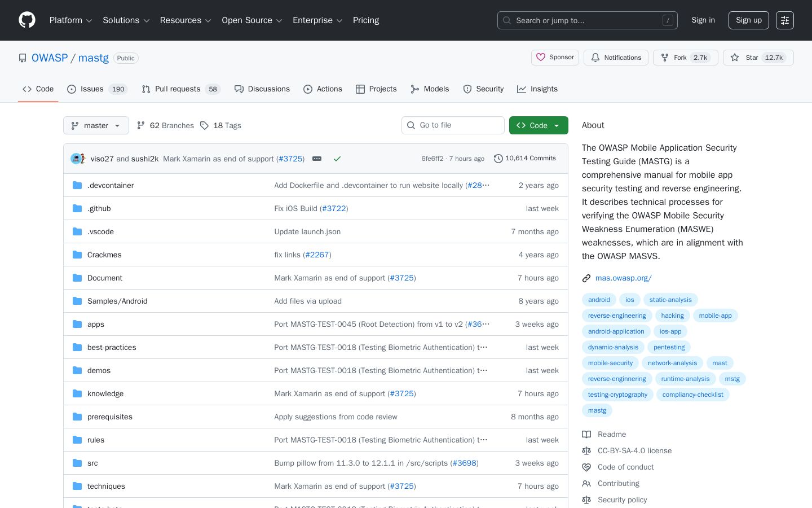The width and height of the screenshot is (812, 508).
Task: Click the Sign in link
Action: pos(703,20)
